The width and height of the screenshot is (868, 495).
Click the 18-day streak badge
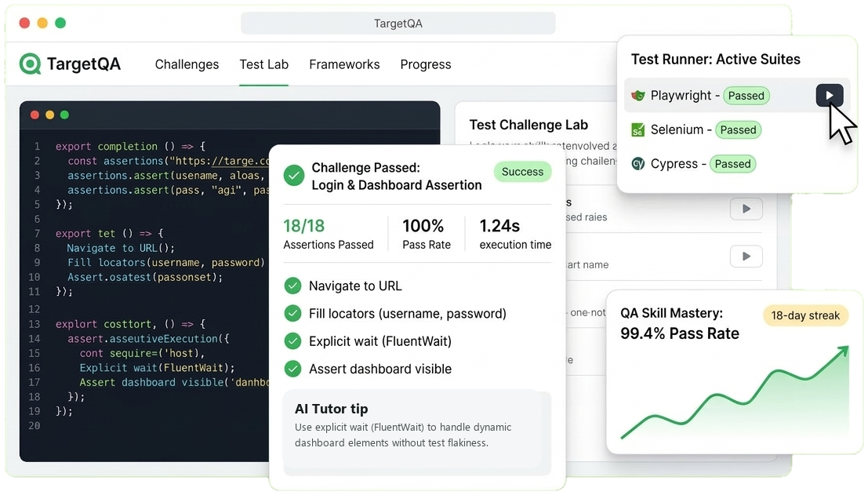(805, 315)
